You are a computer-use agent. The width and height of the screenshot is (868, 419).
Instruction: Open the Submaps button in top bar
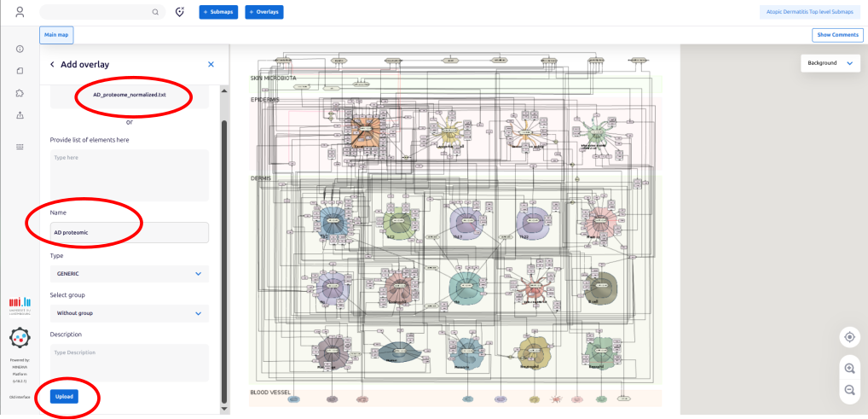[x=218, y=12]
